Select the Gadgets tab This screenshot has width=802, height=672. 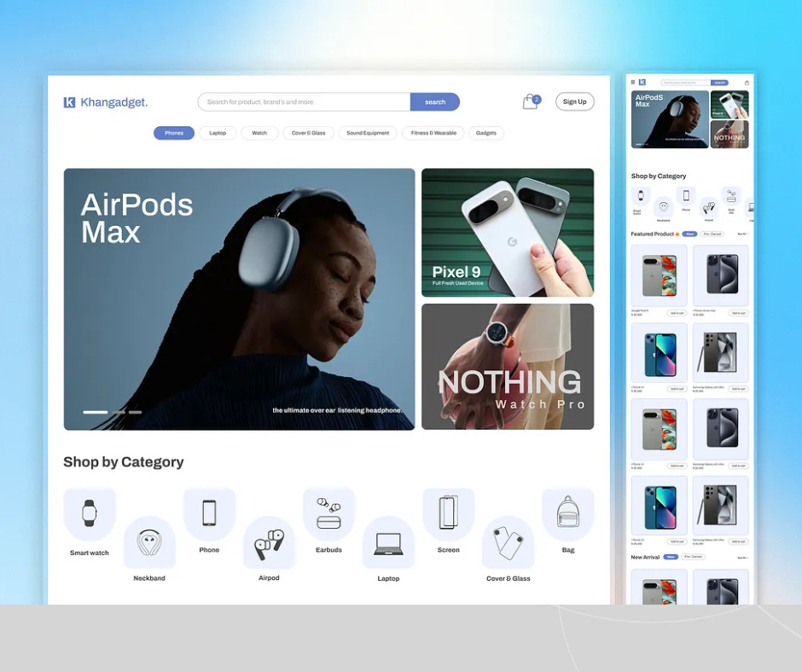tap(486, 133)
